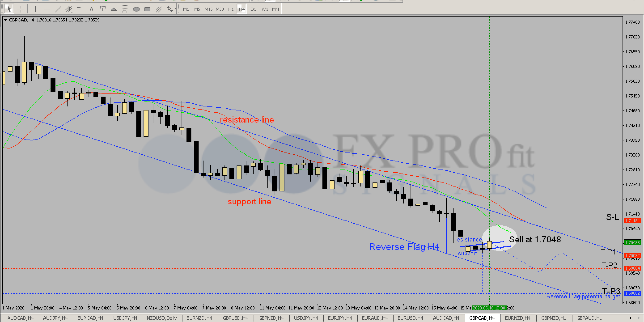The image size is (644, 322).
Task: Open the NZDUSD,Daily chart tab
Action: (161, 318)
